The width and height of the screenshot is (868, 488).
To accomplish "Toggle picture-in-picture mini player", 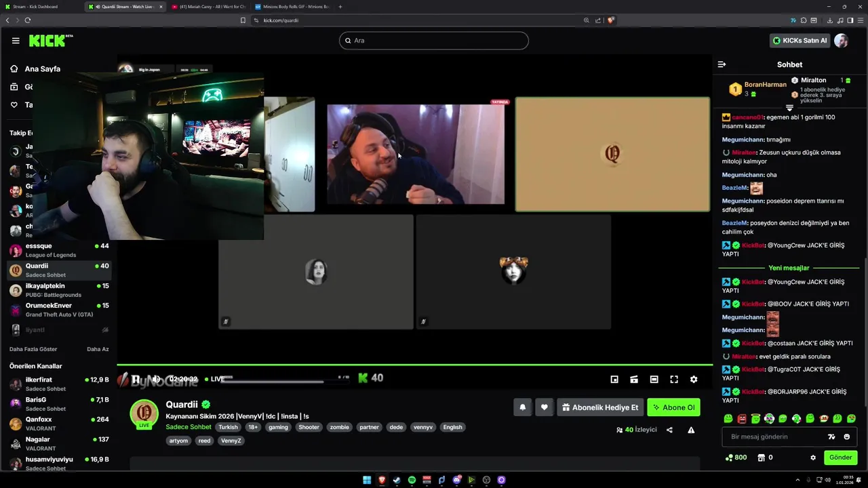I will [x=614, y=380].
